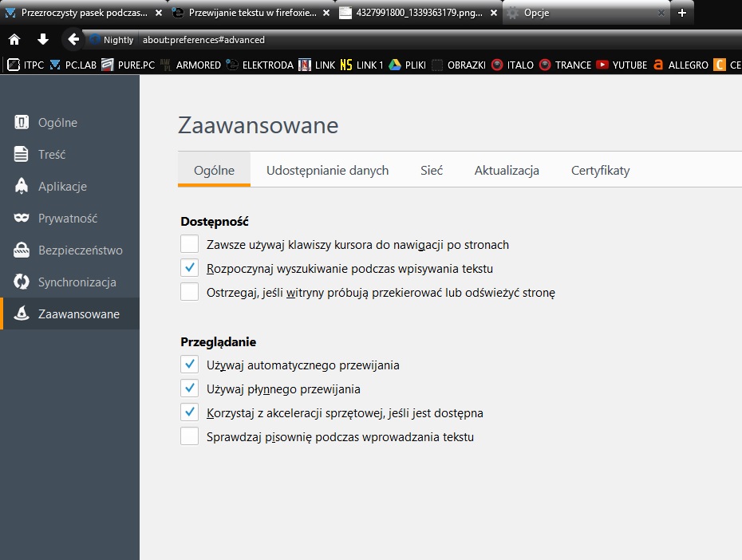Open Ogólne category in the sidebar
Image resolution: width=742 pixels, height=560 pixels.
[69, 123]
